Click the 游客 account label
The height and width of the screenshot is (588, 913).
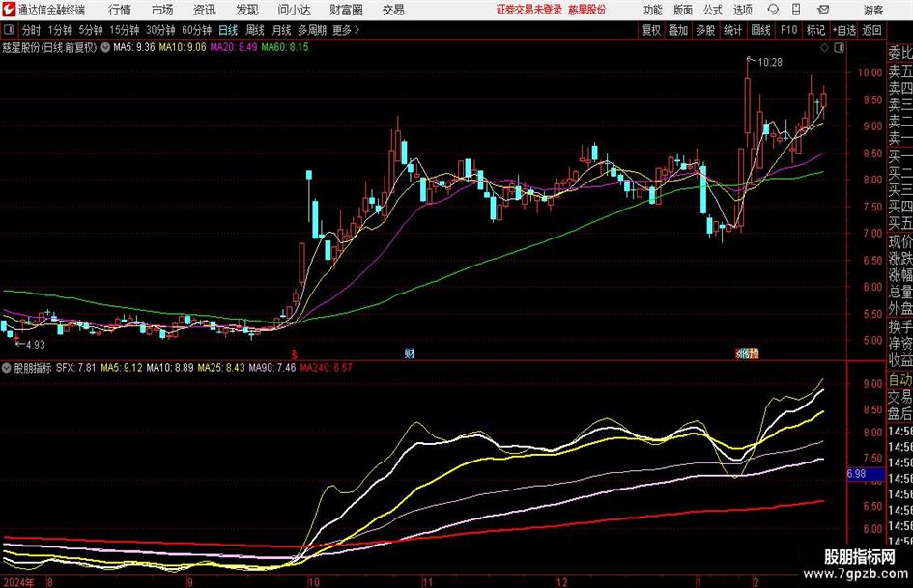[872, 10]
